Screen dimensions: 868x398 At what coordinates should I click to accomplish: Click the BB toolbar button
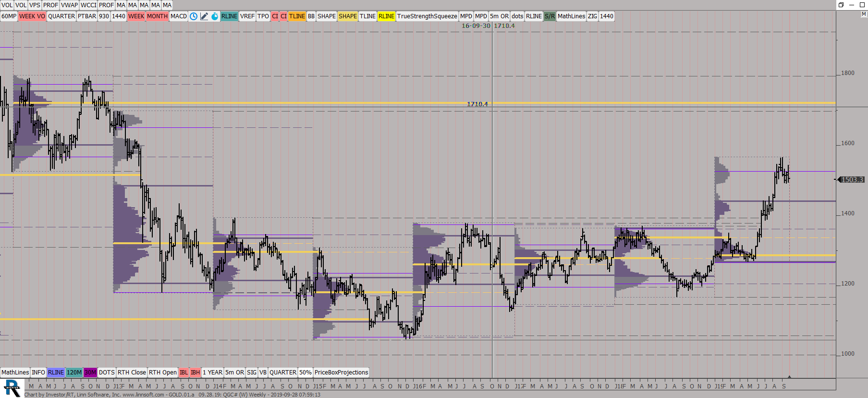click(311, 16)
